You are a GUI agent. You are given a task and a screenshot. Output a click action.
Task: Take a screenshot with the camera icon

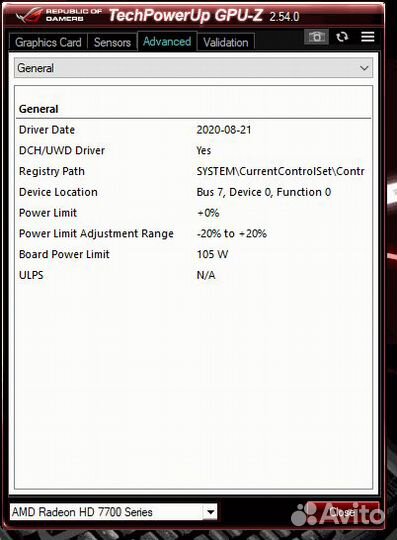[x=316, y=37]
